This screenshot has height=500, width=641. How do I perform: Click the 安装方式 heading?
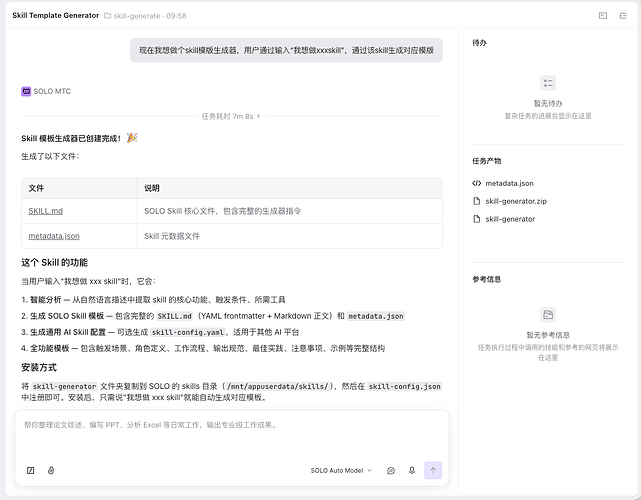pyautogui.click(x=39, y=368)
